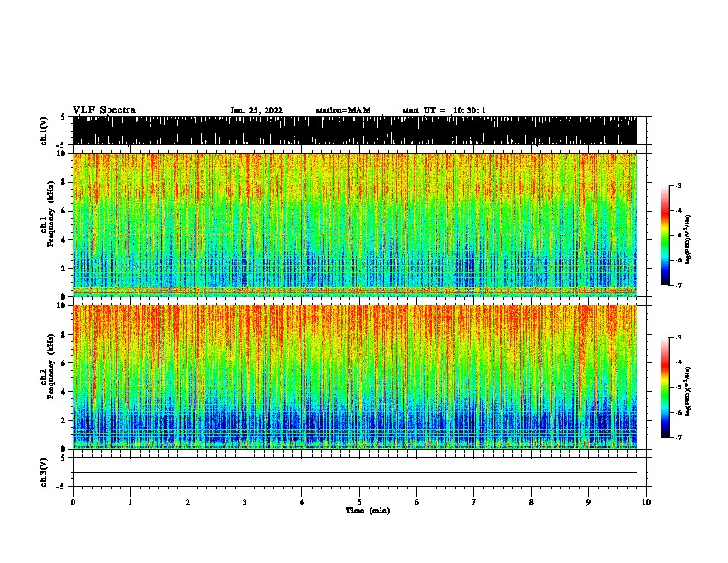Screen dimensions: 728x563
Task: Click the ch.1 spectrogram color bar
Action: coord(665,236)
